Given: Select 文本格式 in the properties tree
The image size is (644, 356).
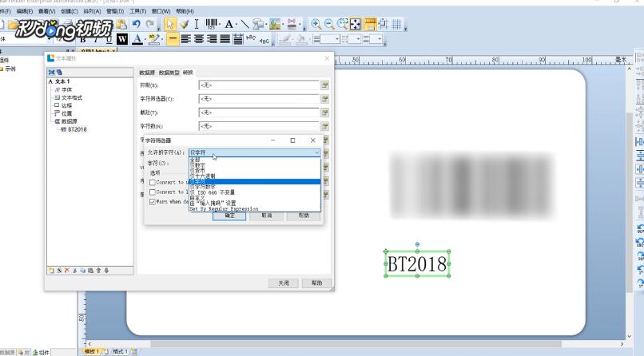Looking at the screenshot, I should [72, 97].
